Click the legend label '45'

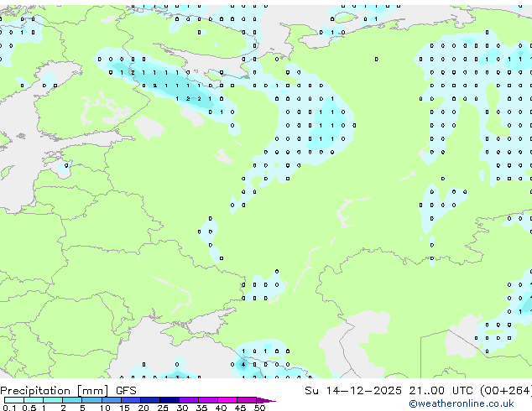240,408
